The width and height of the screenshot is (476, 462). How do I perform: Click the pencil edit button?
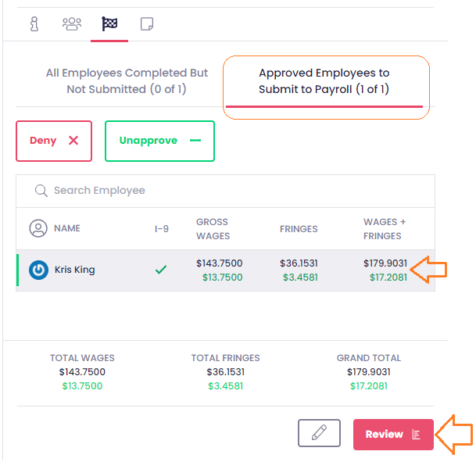tap(319, 434)
